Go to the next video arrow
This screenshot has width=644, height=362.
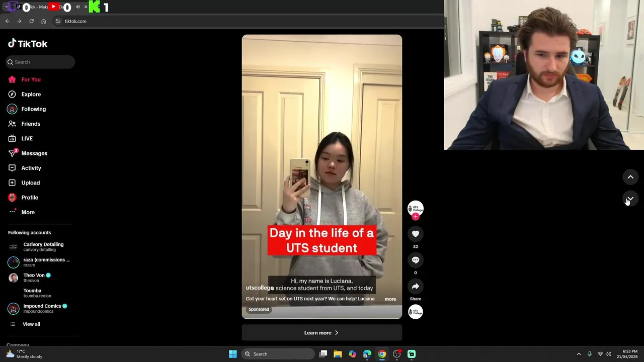click(x=630, y=198)
